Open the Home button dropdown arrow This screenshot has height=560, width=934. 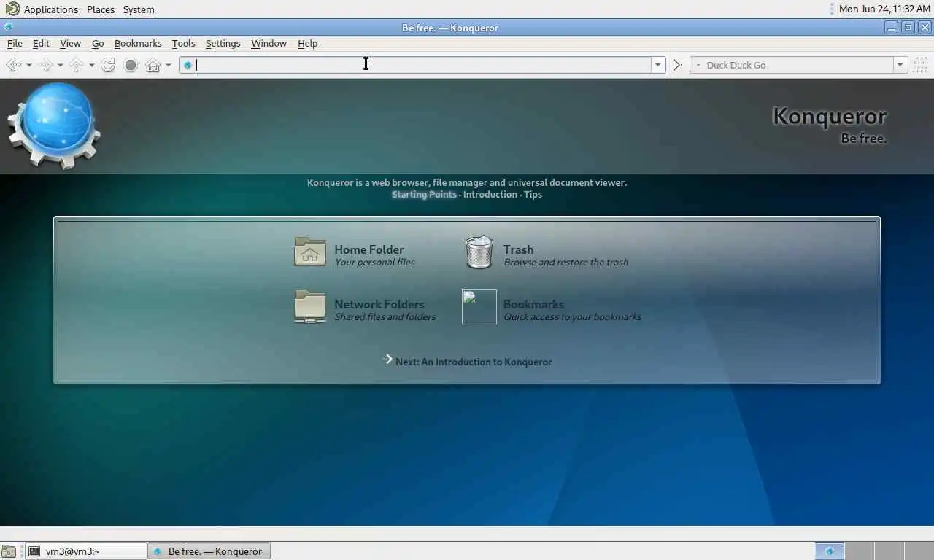[168, 65]
